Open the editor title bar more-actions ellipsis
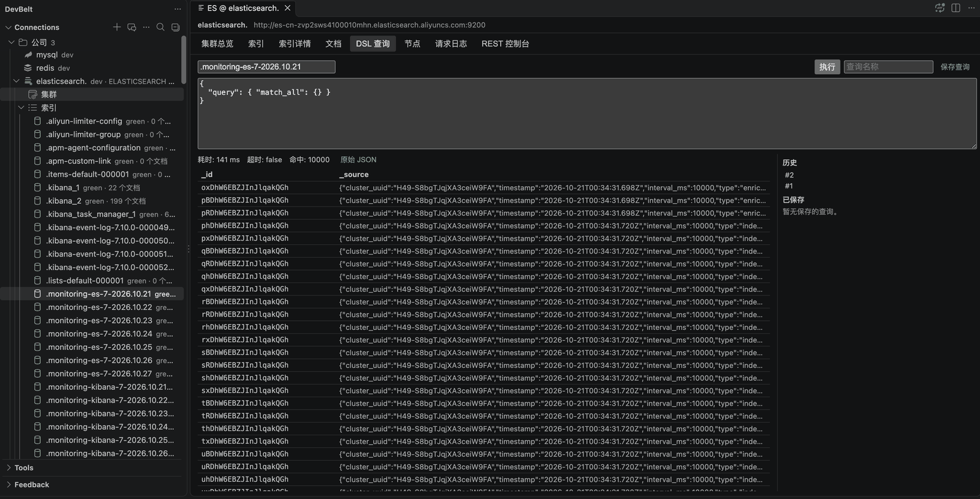This screenshot has height=499, width=980. pyautogui.click(x=971, y=8)
